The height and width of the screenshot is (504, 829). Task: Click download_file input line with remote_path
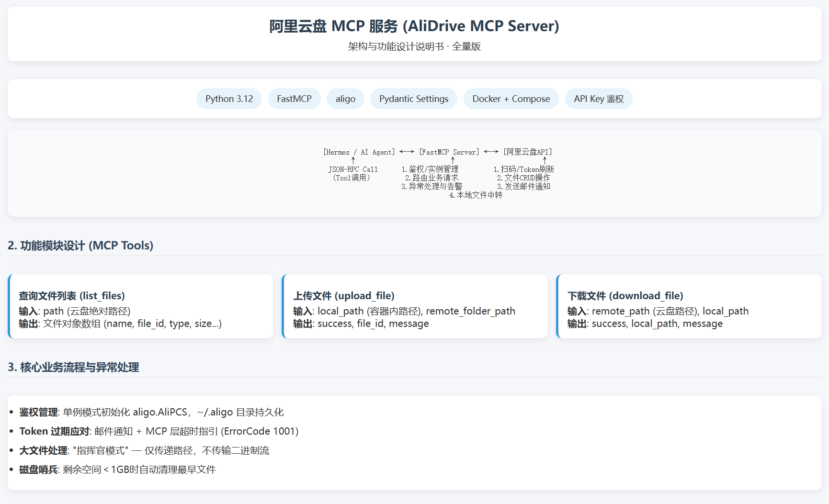pos(658,311)
